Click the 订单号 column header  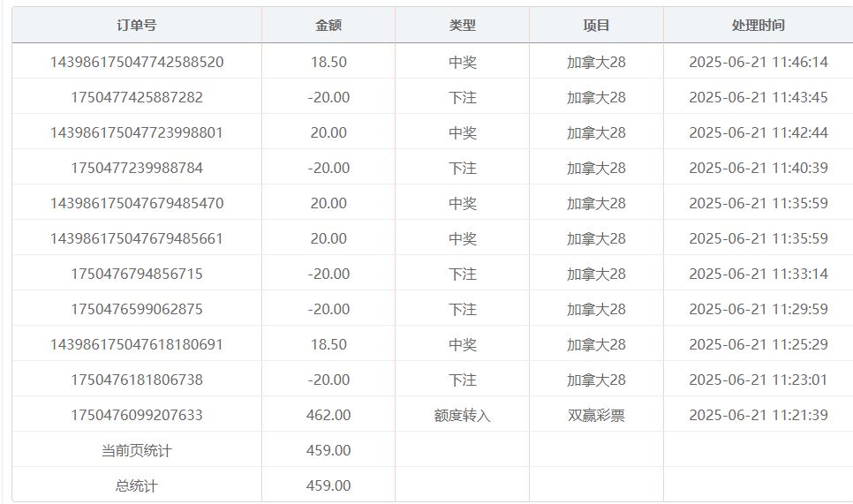[x=137, y=26]
